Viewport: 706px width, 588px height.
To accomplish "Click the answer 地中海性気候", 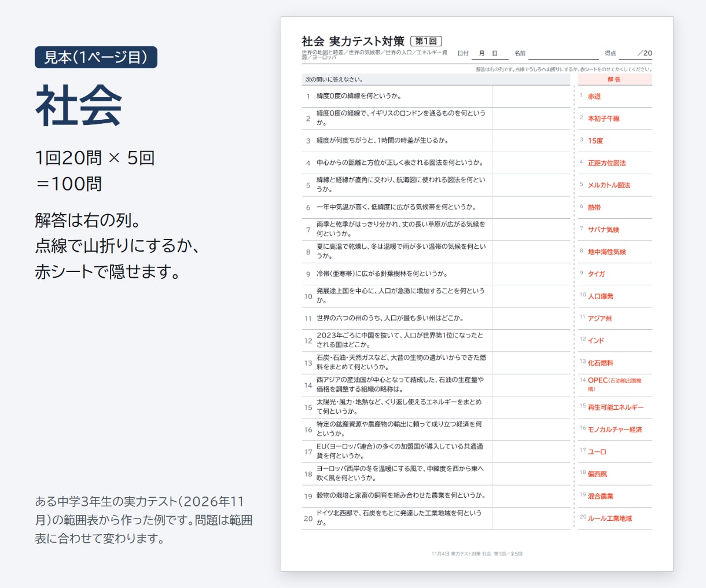I will (607, 252).
